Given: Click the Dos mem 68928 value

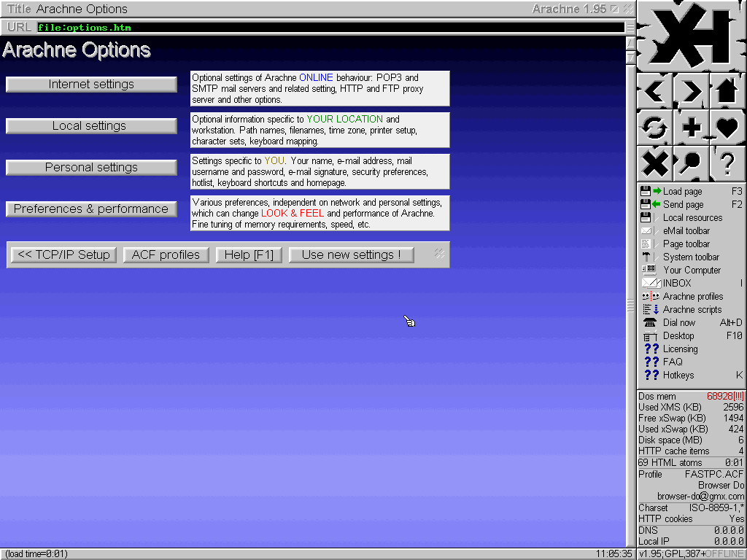Looking at the screenshot, I should (725, 396).
